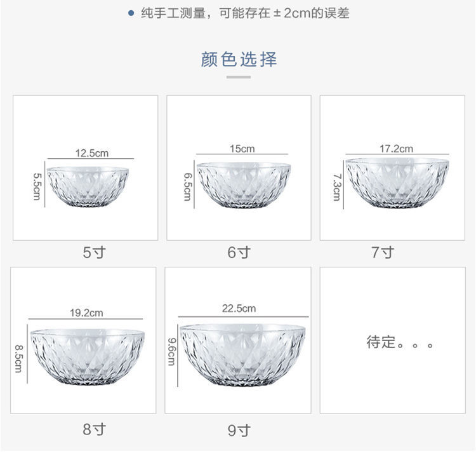The image size is (476, 472).
Task: Click the 9.6cm height label
Action: pos(171,351)
